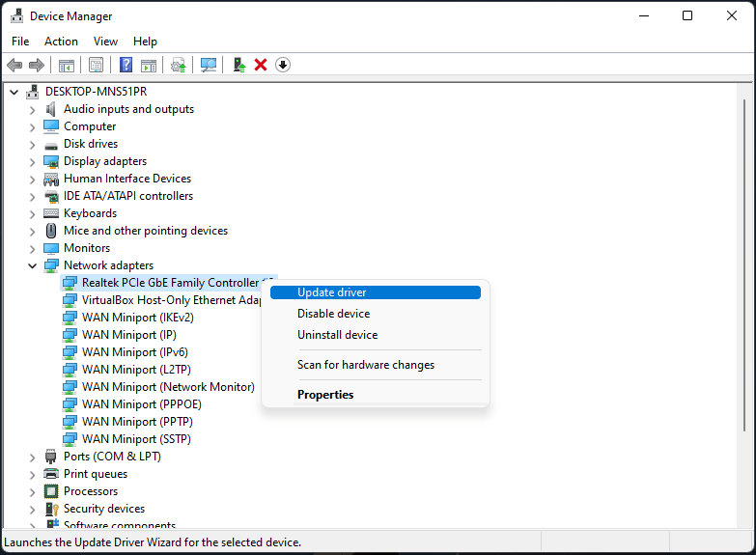The image size is (756, 555).
Task: Open the Help menu
Action: point(145,42)
